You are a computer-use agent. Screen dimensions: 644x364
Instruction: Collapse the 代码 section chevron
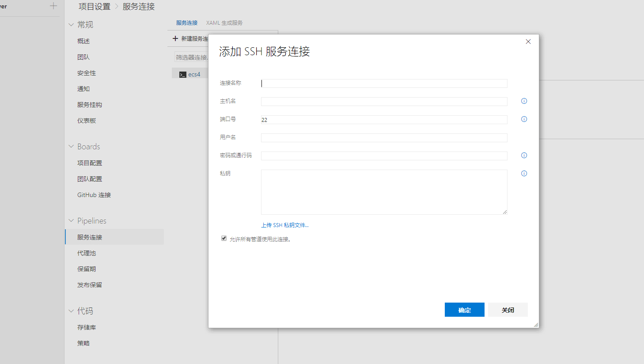point(71,311)
